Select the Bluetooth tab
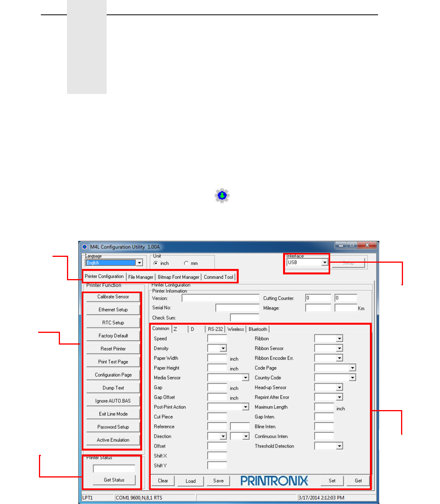This screenshot has width=440, height=504. 258,329
